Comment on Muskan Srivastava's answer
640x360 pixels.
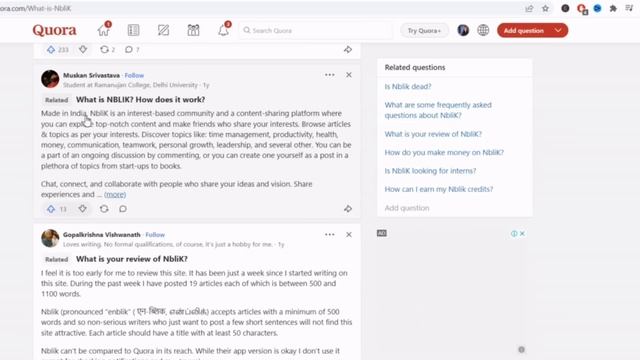[x=123, y=209]
